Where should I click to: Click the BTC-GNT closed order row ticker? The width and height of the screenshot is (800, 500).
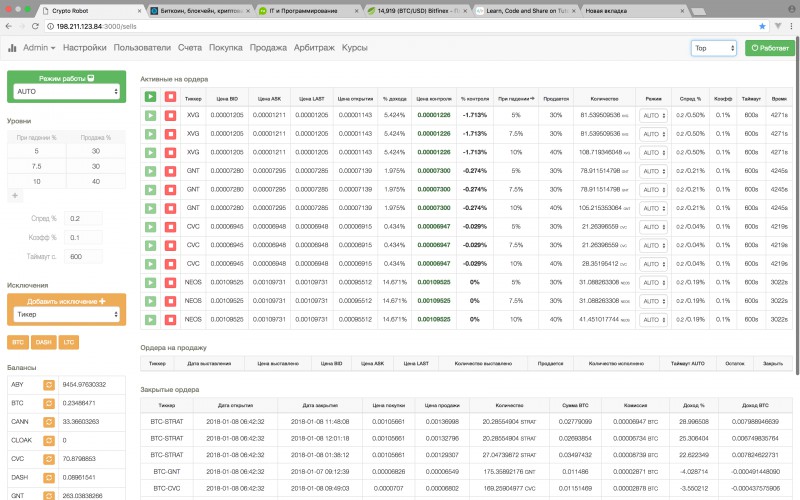point(167,471)
